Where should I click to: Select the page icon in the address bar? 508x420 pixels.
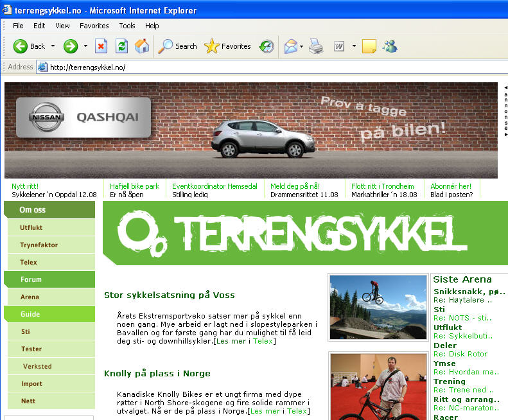click(43, 67)
